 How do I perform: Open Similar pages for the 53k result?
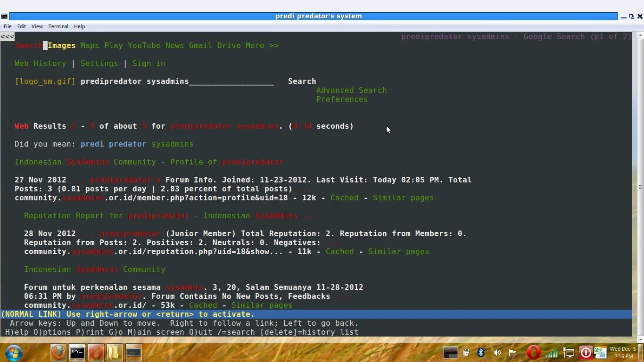tap(262, 305)
